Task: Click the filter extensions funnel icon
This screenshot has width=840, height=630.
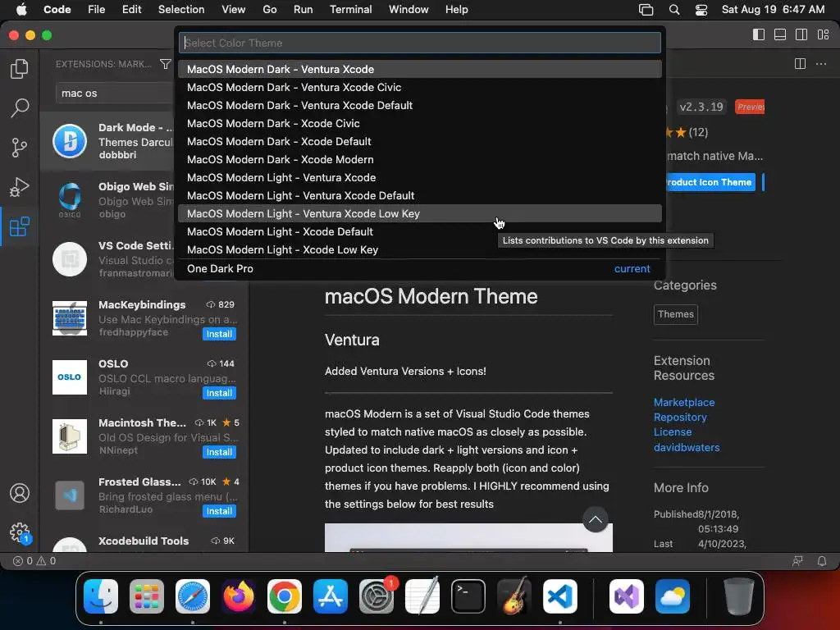Action: 166,64
